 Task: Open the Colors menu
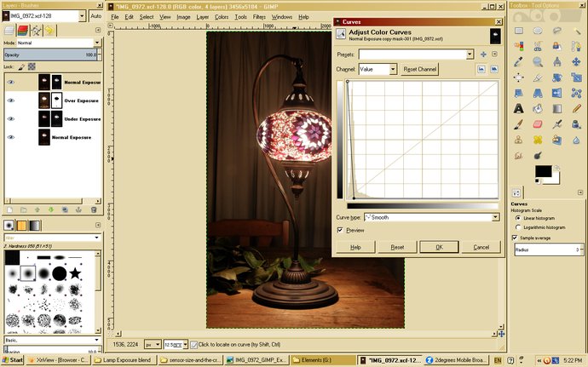[221, 16]
